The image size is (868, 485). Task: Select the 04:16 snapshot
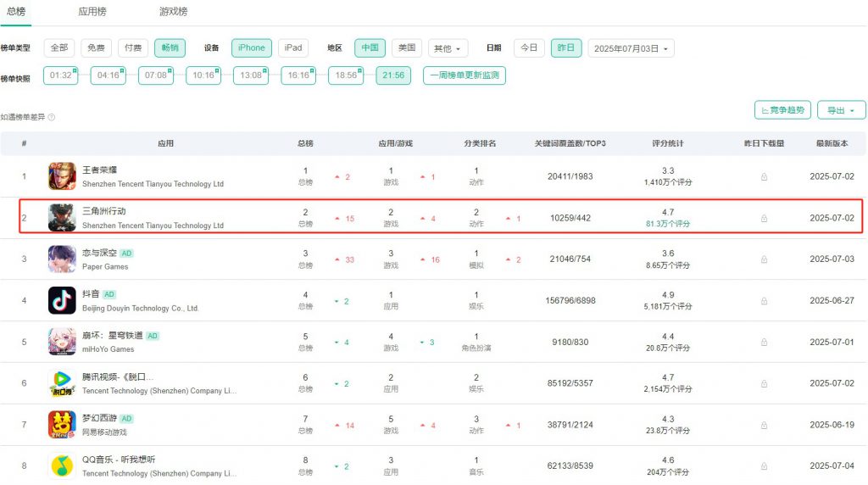108,75
